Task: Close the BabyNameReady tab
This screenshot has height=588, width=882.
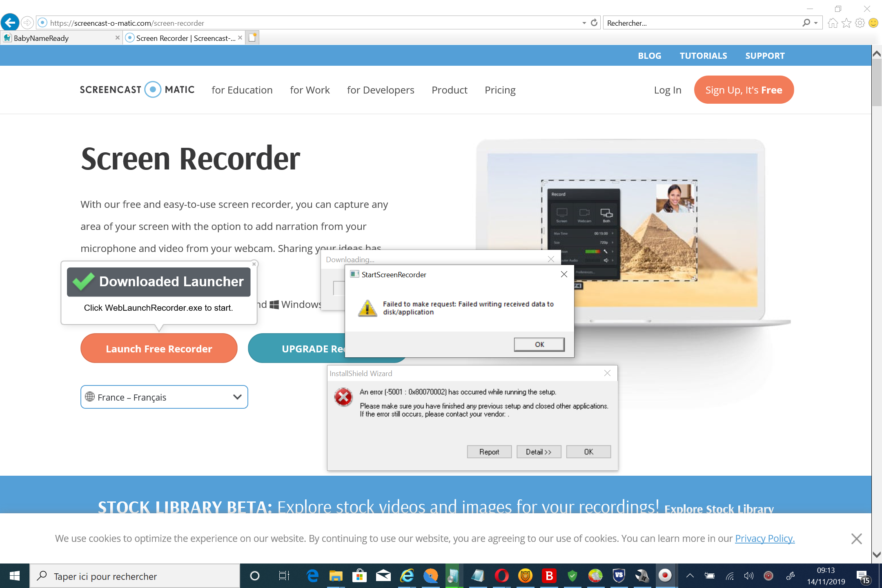Action: click(118, 38)
